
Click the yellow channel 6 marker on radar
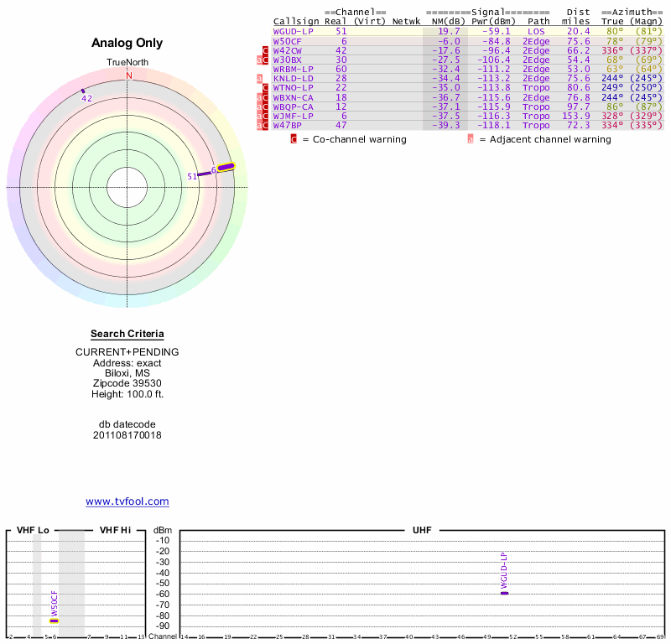click(226, 167)
